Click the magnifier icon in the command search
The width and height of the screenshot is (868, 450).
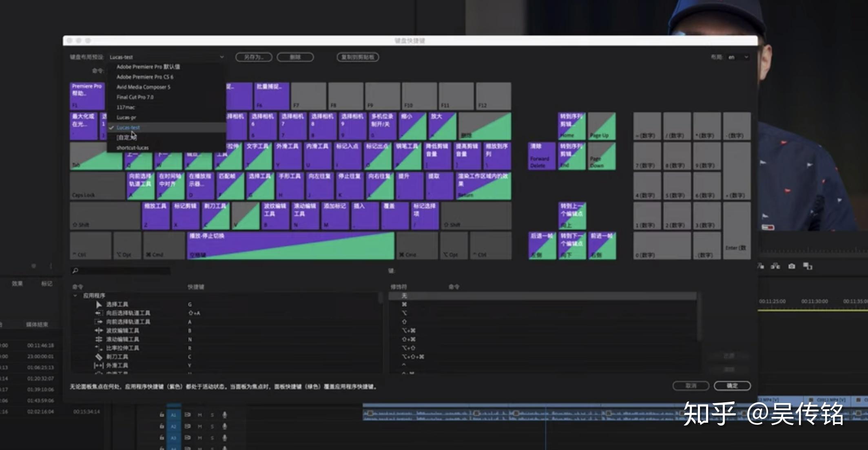tap(75, 271)
